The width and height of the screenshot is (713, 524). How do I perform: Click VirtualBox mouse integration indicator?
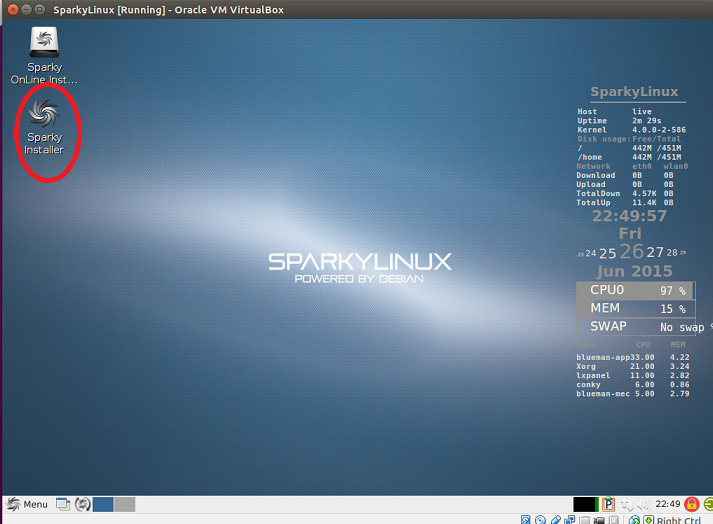pos(634,520)
